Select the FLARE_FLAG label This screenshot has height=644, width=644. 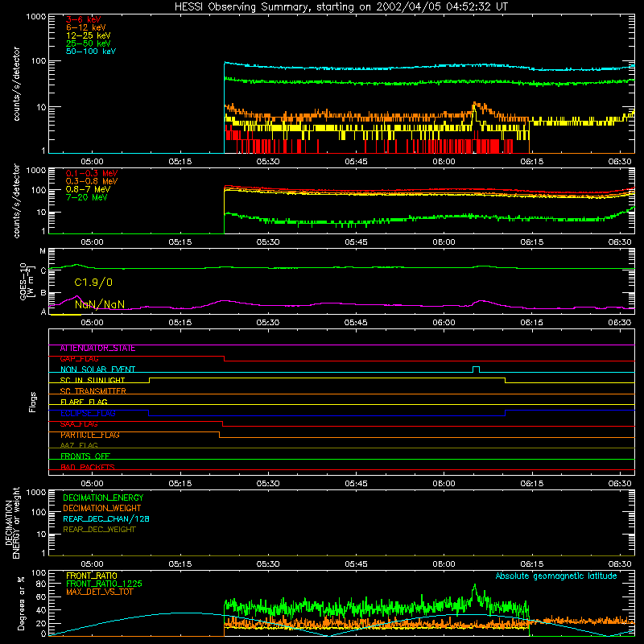84,402
